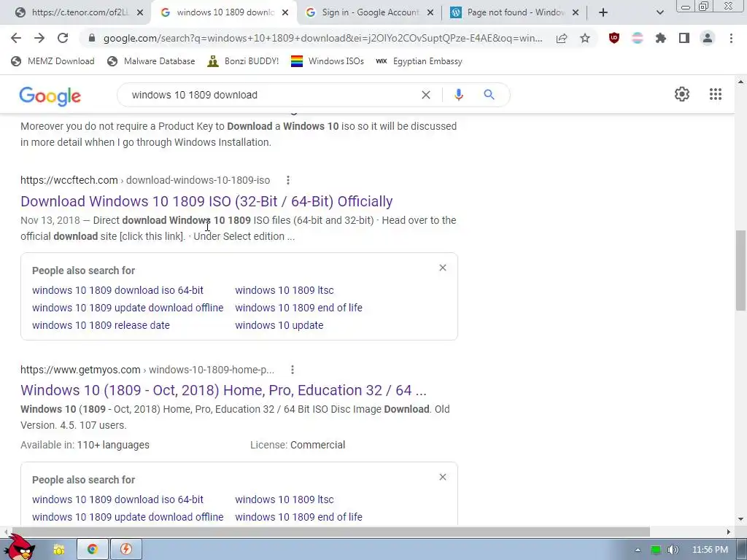This screenshot has height=560, width=747.
Task: Open Download Windows 10 1809 ISO Officially result
Action: (x=206, y=201)
